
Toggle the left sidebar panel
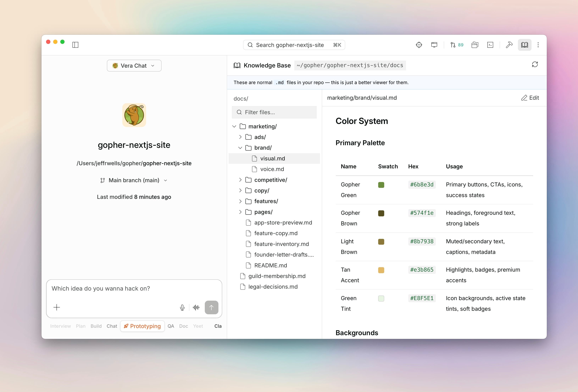(76, 45)
